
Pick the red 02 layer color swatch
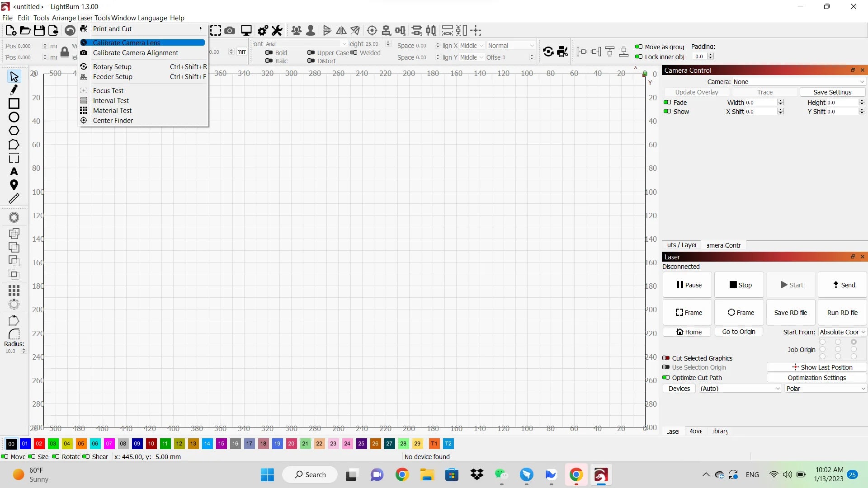39,444
